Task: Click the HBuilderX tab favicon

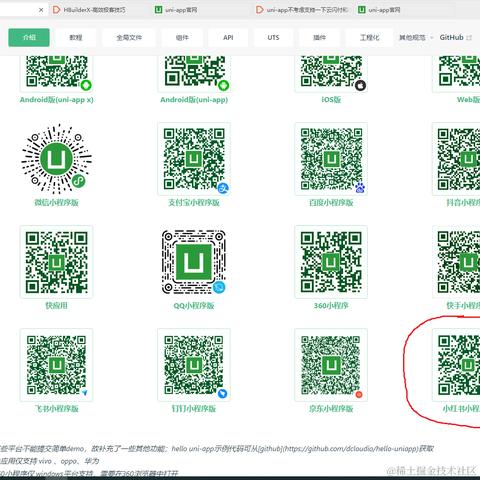Action: pos(56,10)
